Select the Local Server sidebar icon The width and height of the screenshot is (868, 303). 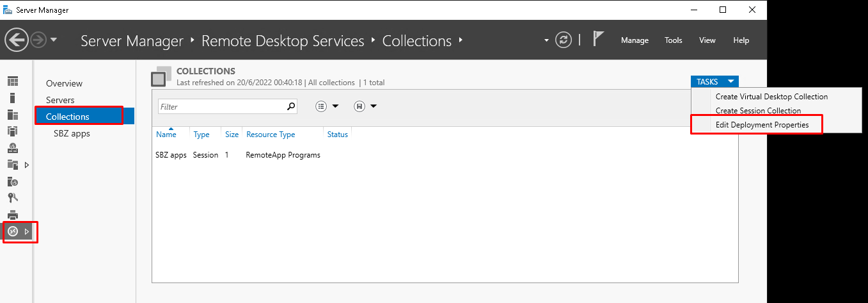(x=13, y=98)
